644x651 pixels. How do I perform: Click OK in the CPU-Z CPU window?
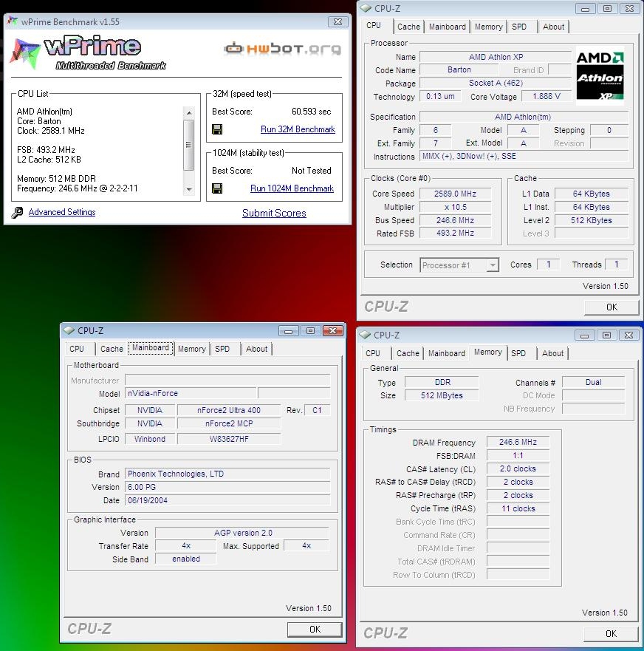(x=612, y=307)
